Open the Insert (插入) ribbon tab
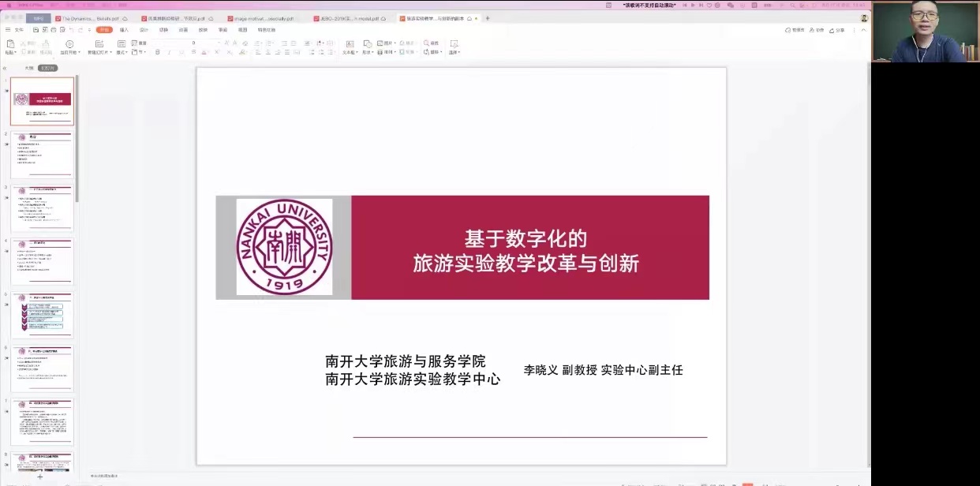The width and height of the screenshot is (980, 486). [x=124, y=30]
